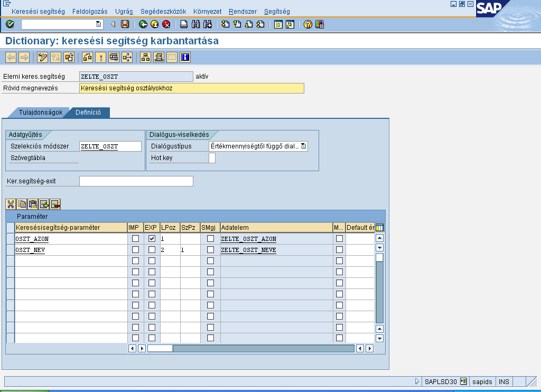Open Find with the binoculars icon

(x=195, y=24)
